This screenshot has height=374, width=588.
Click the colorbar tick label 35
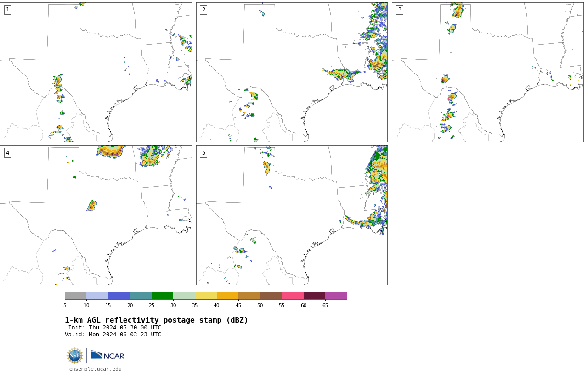(x=195, y=305)
